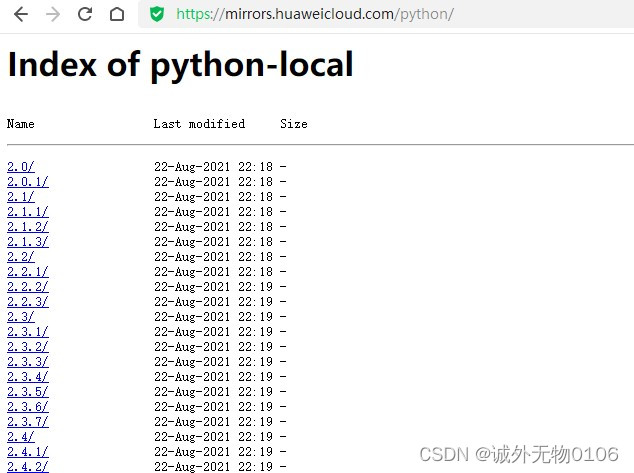Open the 2.1.3/ directory link
The height and width of the screenshot is (473, 634).
pos(27,241)
